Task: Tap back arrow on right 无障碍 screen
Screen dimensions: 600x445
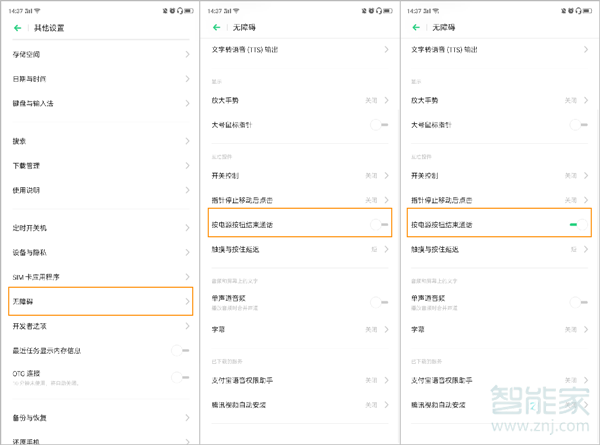Action: coord(416,29)
